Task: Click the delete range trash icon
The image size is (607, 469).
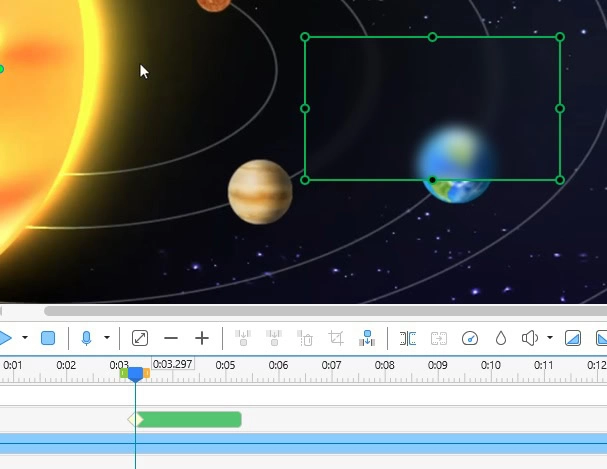Action: (x=305, y=338)
